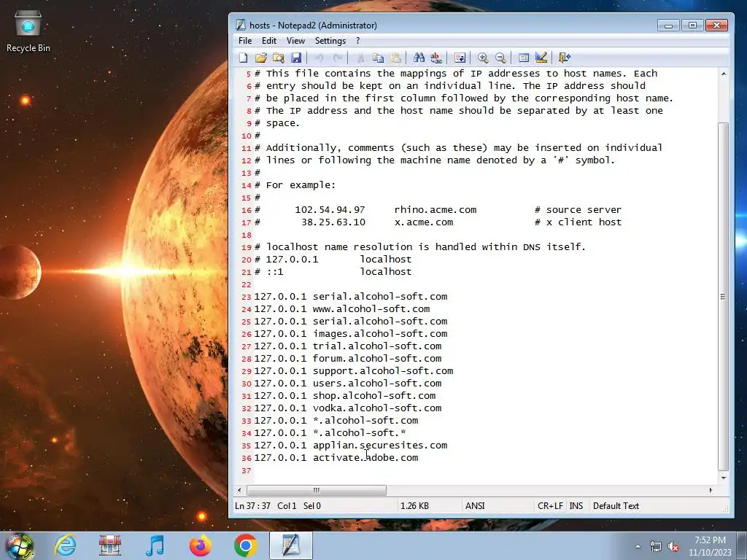Image resolution: width=747 pixels, height=560 pixels.
Task: Click the '# For example:' comment line
Action: click(295, 185)
